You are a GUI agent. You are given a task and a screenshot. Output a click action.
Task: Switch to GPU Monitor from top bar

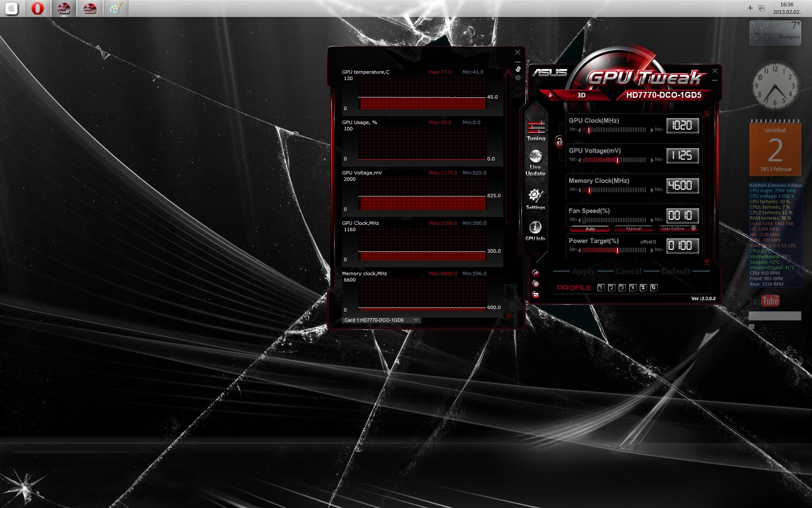coord(90,8)
